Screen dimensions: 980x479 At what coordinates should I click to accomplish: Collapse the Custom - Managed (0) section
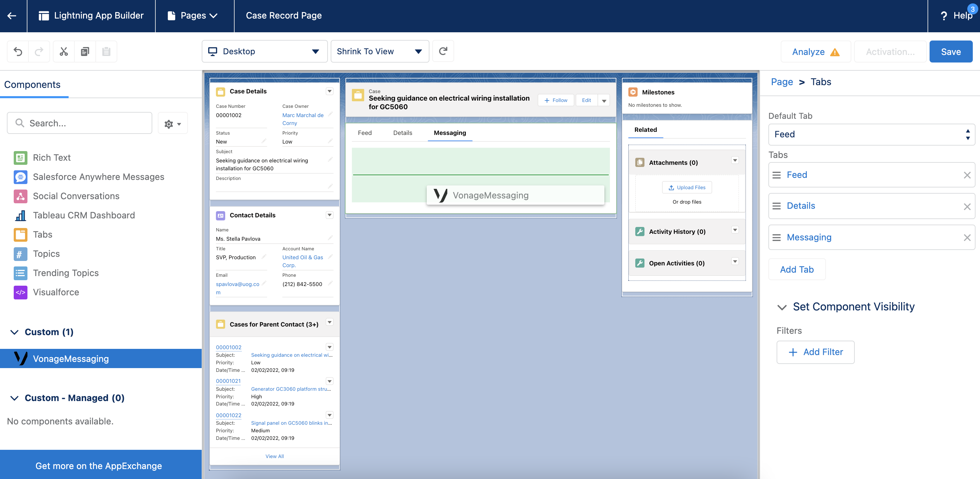click(x=14, y=398)
